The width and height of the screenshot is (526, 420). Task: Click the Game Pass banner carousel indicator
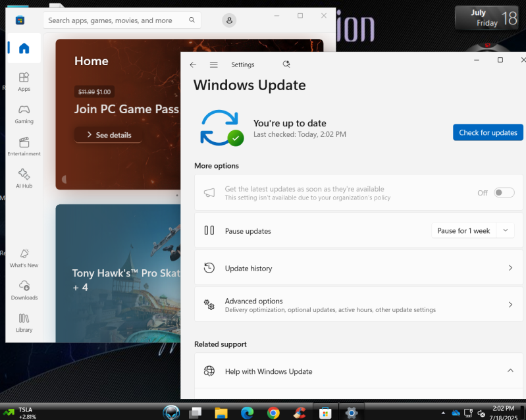click(177, 196)
